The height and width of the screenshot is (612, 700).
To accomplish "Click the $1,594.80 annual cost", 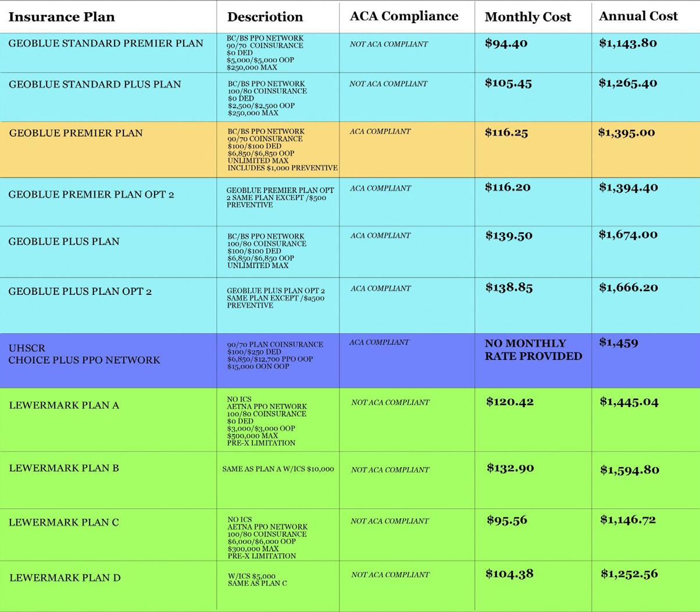I will click(630, 470).
